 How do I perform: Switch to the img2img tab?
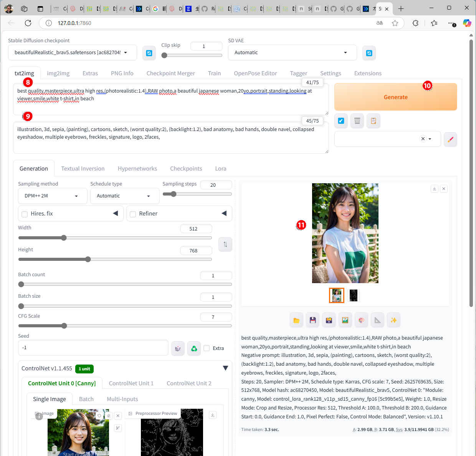(58, 73)
